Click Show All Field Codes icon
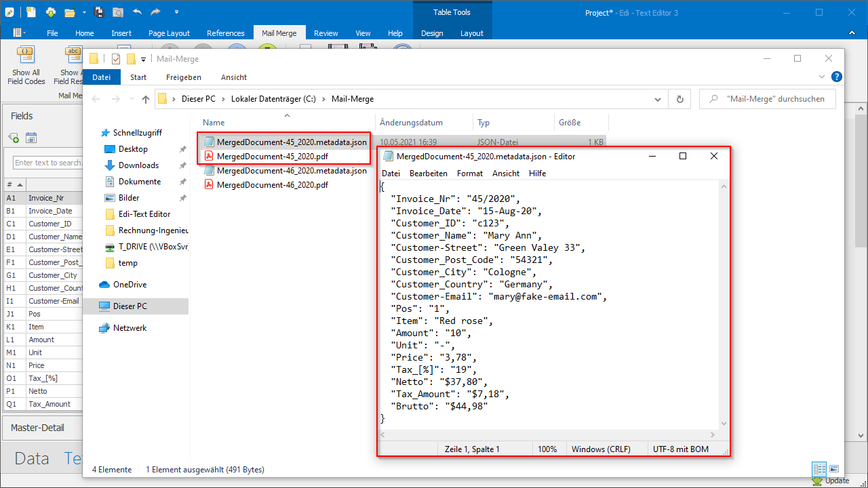The width and height of the screenshot is (868, 488). tap(26, 54)
